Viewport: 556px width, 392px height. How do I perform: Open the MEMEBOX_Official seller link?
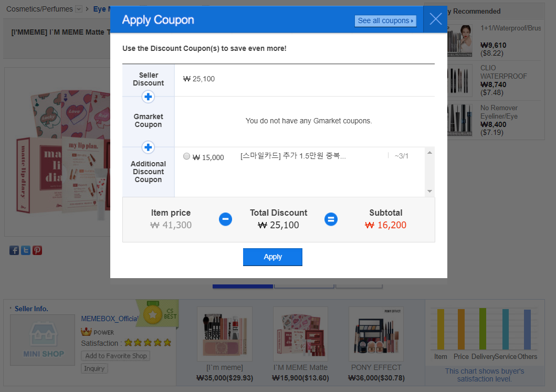pyautogui.click(x=109, y=319)
